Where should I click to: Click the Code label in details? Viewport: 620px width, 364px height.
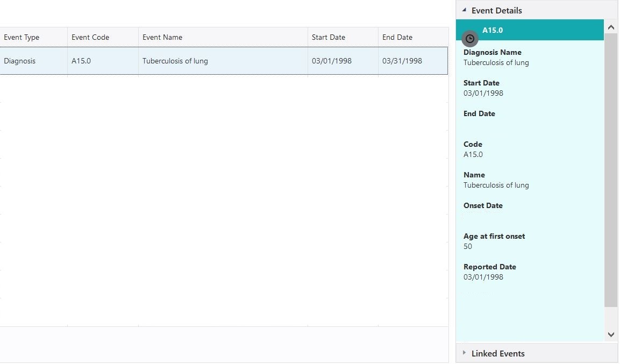coord(473,144)
